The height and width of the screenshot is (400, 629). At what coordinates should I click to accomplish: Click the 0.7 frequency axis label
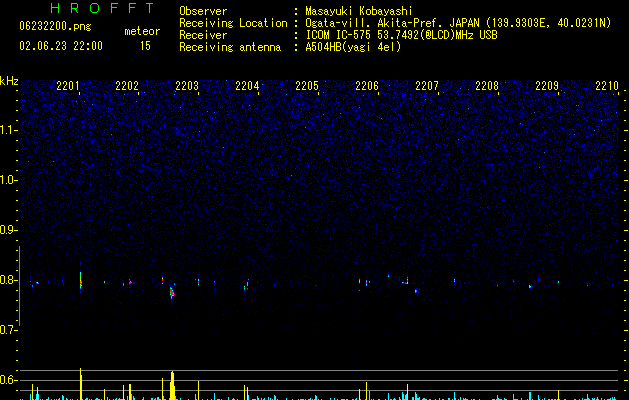[x=9, y=330]
